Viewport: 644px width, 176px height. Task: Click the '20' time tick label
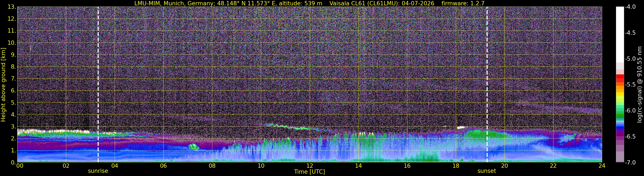505,166
